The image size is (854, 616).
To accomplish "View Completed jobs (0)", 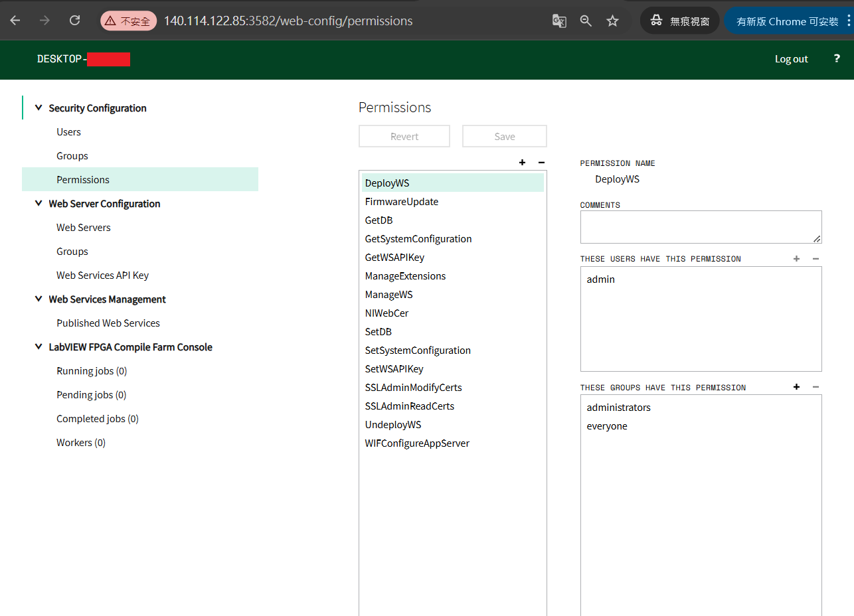I will pyautogui.click(x=98, y=419).
